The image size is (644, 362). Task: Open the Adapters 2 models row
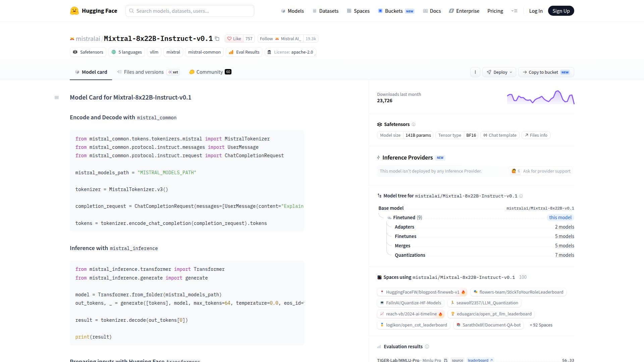coord(484,227)
